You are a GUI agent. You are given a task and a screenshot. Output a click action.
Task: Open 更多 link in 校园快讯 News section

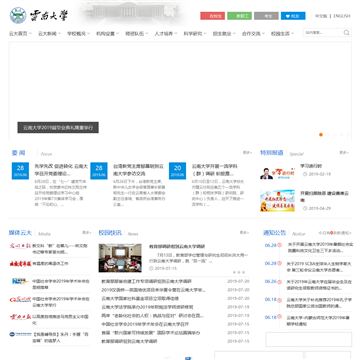244,233
